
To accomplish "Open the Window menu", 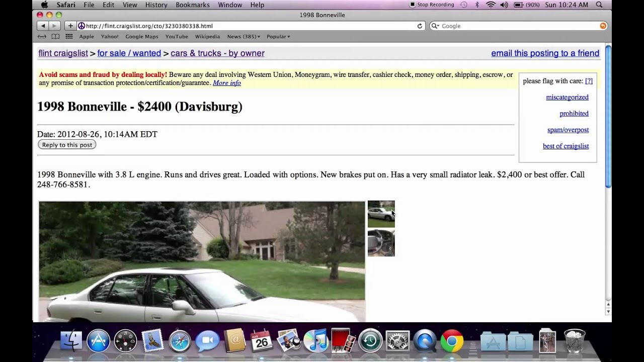I will coord(230,5).
